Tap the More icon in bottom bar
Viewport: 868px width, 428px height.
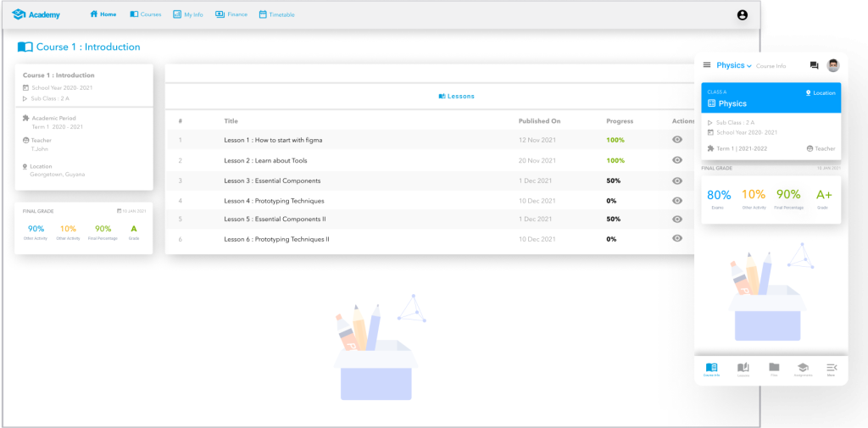click(831, 368)
